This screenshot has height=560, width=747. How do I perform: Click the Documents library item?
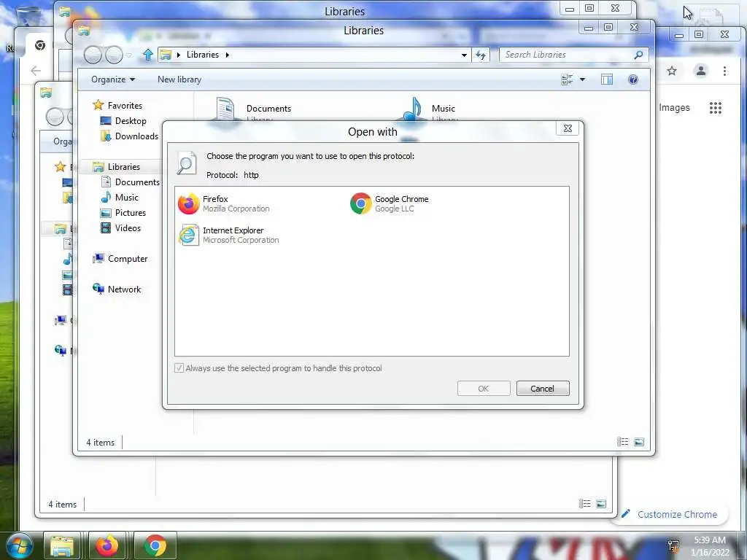click(252, 109)
